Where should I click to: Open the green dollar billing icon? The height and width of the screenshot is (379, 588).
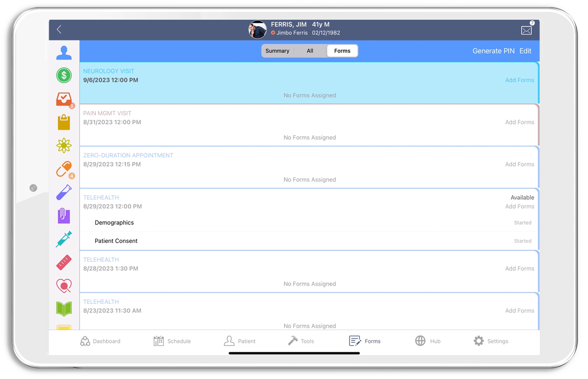(64, 76)
